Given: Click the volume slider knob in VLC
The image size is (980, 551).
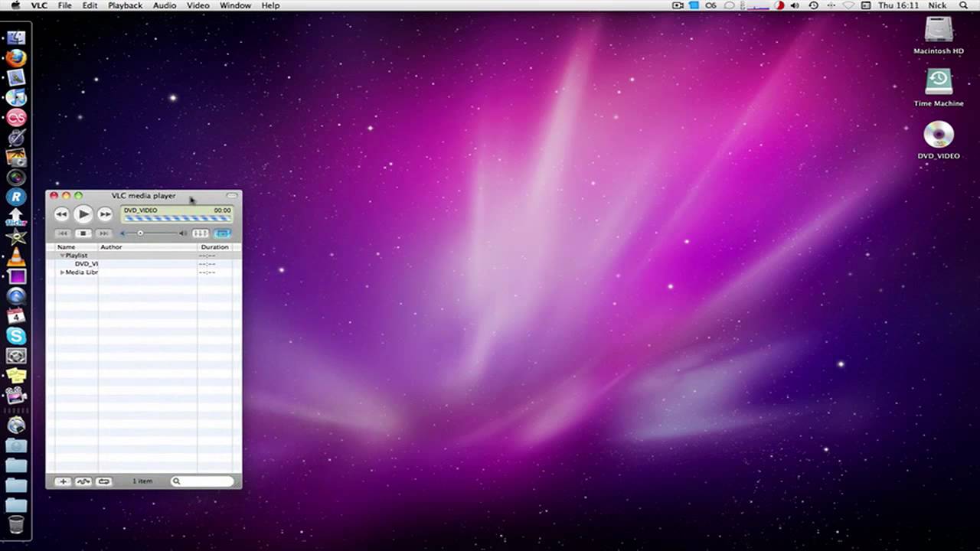Looking at the screenshot, I should [x=140, y=233].
